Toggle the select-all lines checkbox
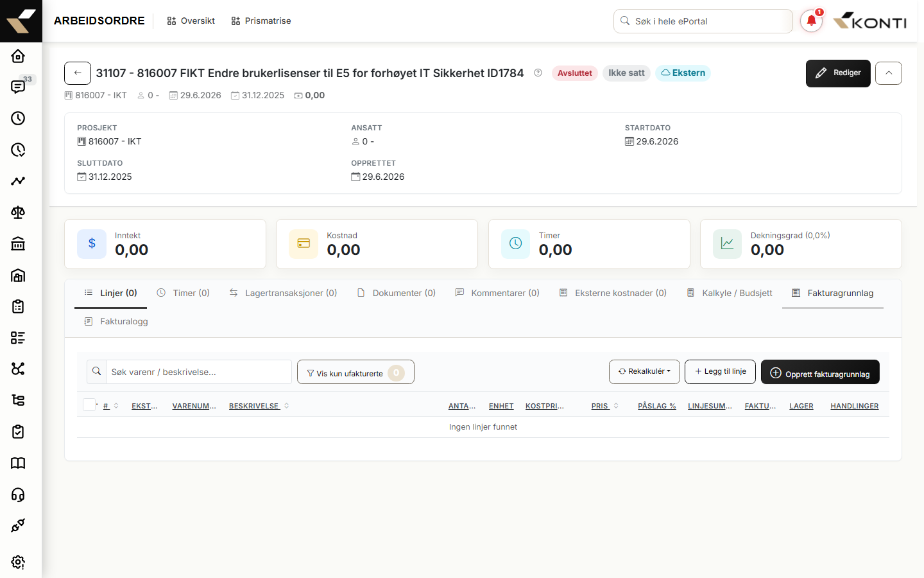 pyautogui.click(x=90, y=405)
